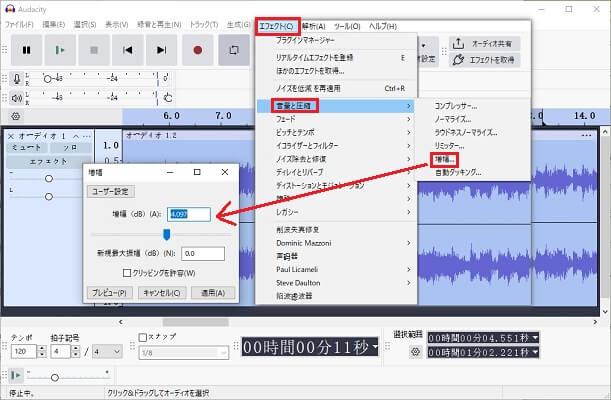
Task: Open selection toolbar settings gear icon
Action: [415, 352]
